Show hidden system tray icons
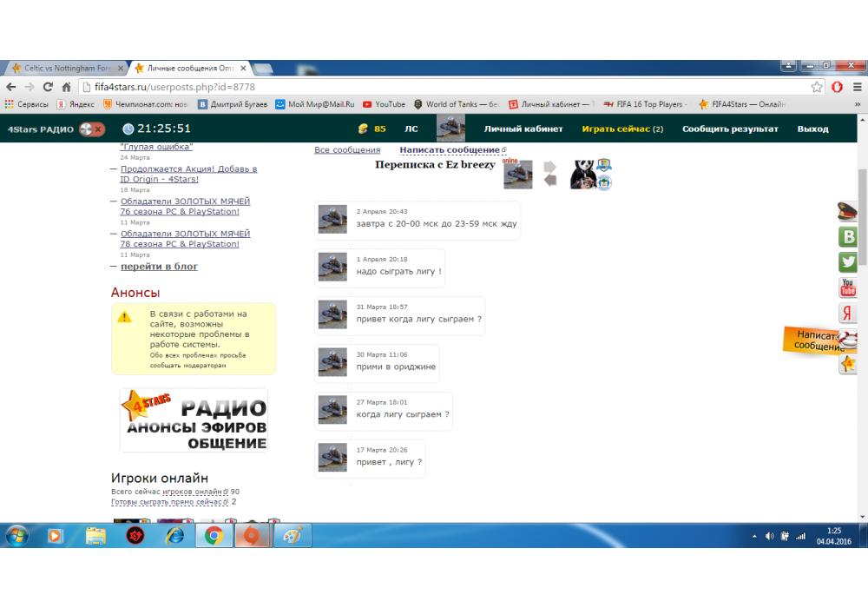The image size is (868, 608). coord(753,536)
